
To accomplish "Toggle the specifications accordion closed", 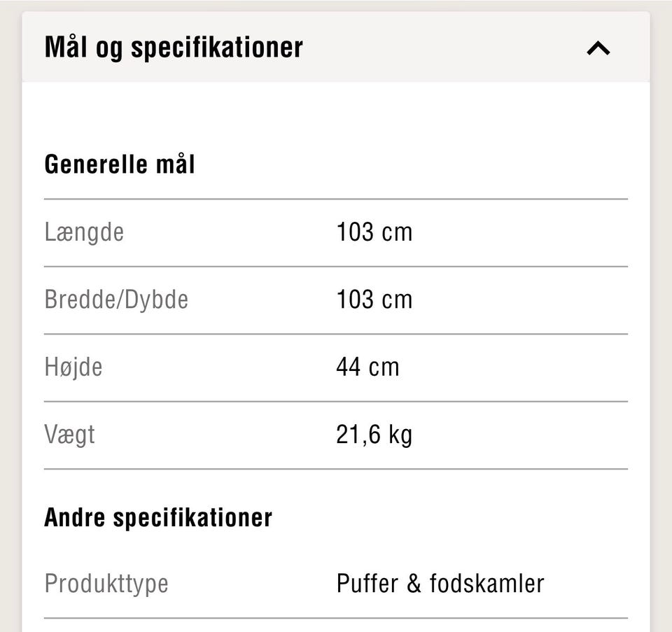I will (598, 48).
